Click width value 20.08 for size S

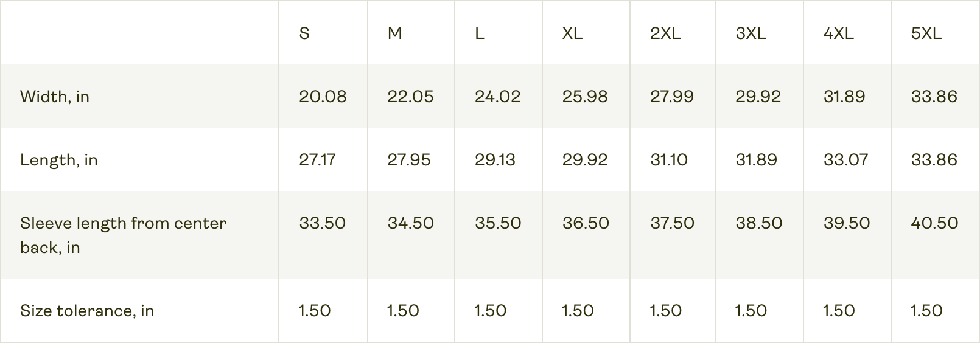[323, 97]
